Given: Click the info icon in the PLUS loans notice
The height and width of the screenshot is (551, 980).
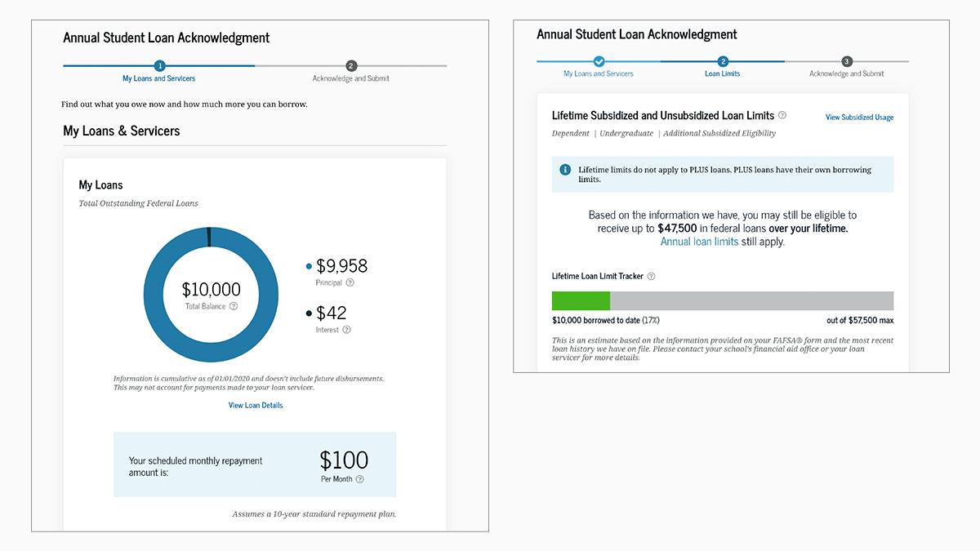Looking at the screenshot, I should [x=564, y=171].
